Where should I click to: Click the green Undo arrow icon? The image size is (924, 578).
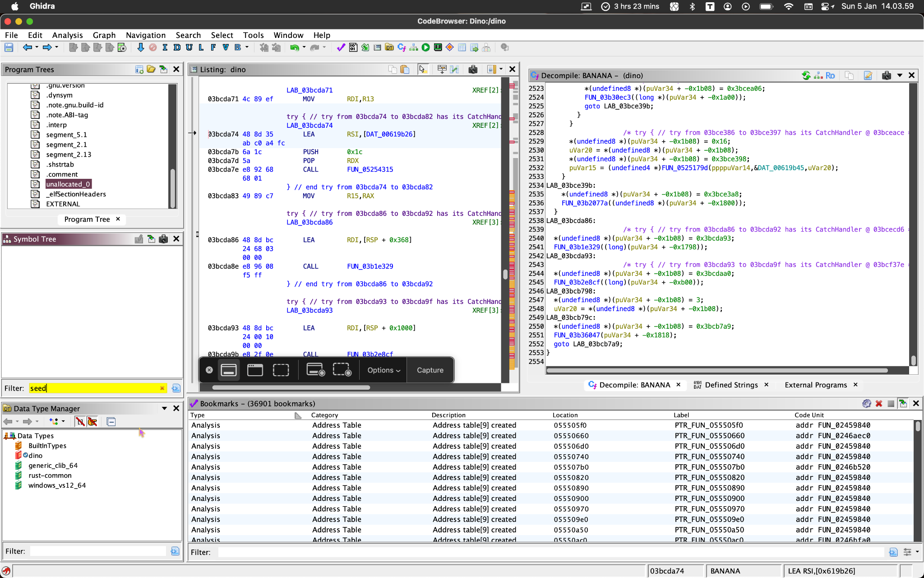tap(294, 47)
